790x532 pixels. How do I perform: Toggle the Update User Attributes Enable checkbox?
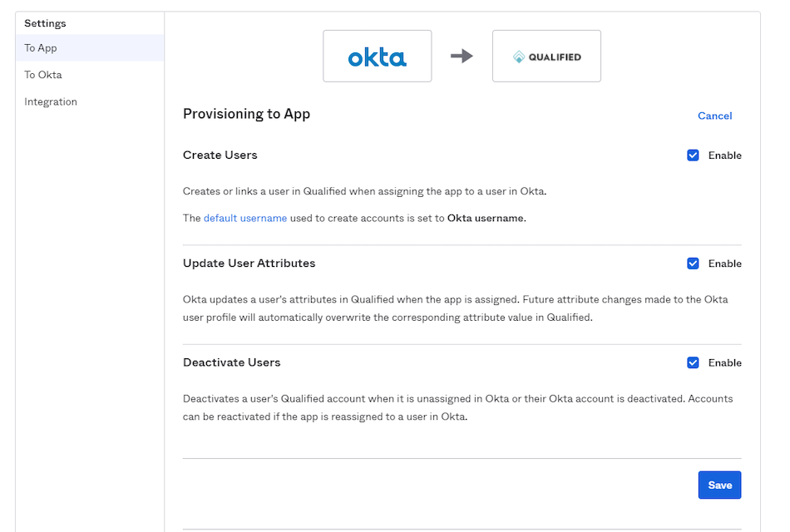[693, 264]
